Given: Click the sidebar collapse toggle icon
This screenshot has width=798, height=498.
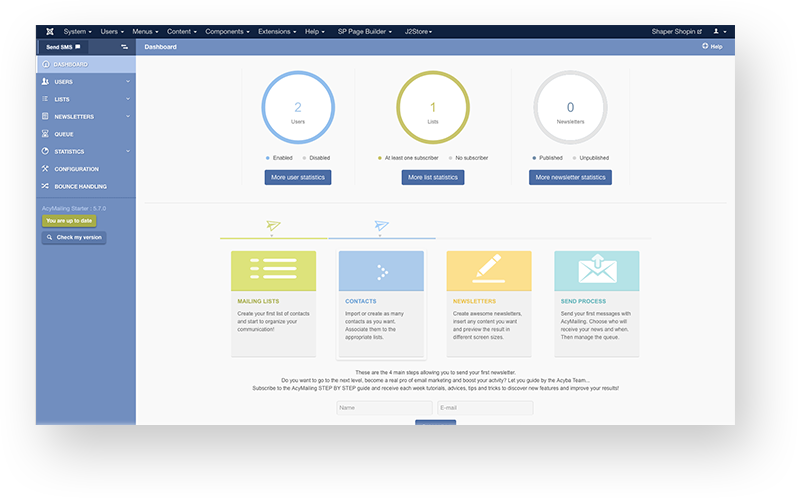Looking at the screenshot, I should tap(125, 47).
